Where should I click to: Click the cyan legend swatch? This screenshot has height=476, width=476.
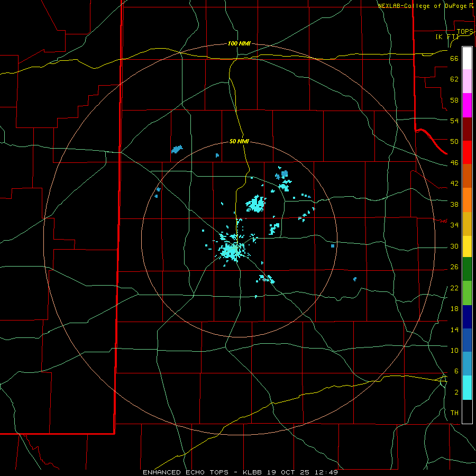[x=467, y=388]
